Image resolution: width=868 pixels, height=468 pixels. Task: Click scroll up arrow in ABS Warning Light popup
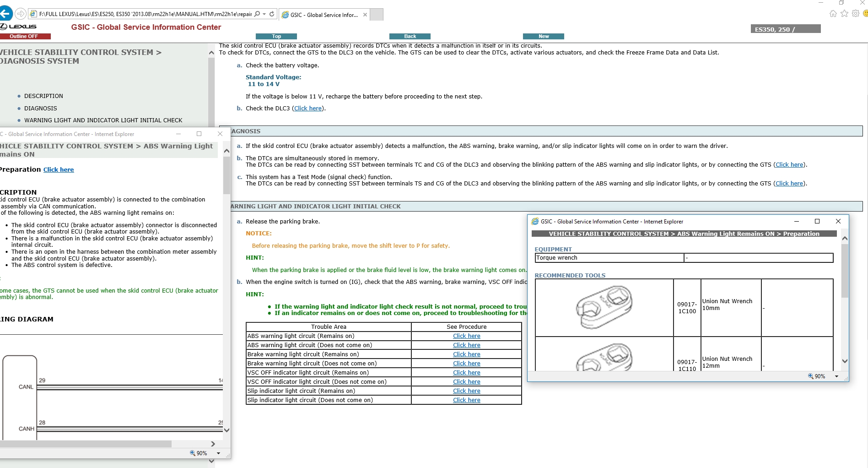[226, 151]
